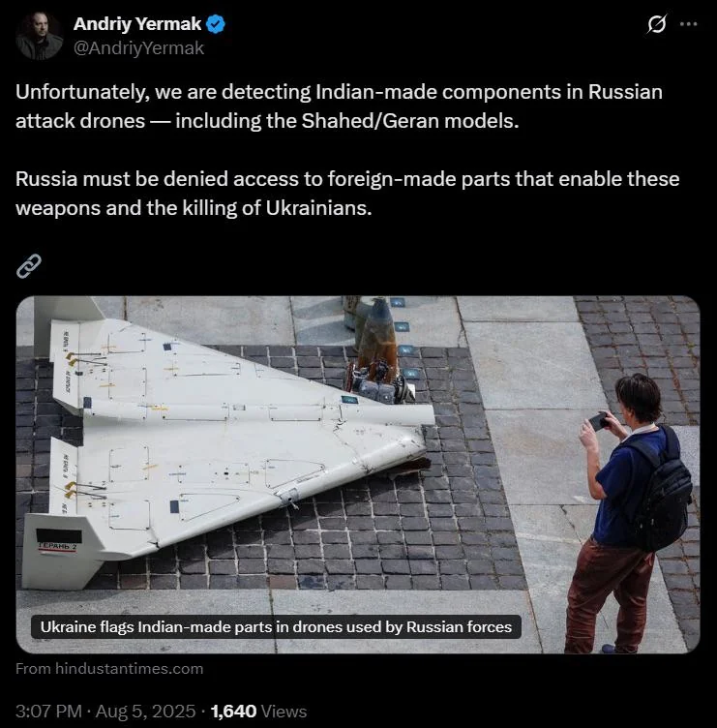
Task: Click the Aug 5, 2025 date
Action: pyautogui.click(x=146, y=711)
